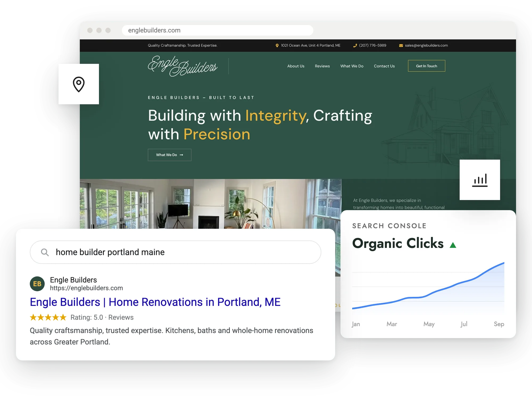Click the What We Do arrow hero button

click(170, 155)
